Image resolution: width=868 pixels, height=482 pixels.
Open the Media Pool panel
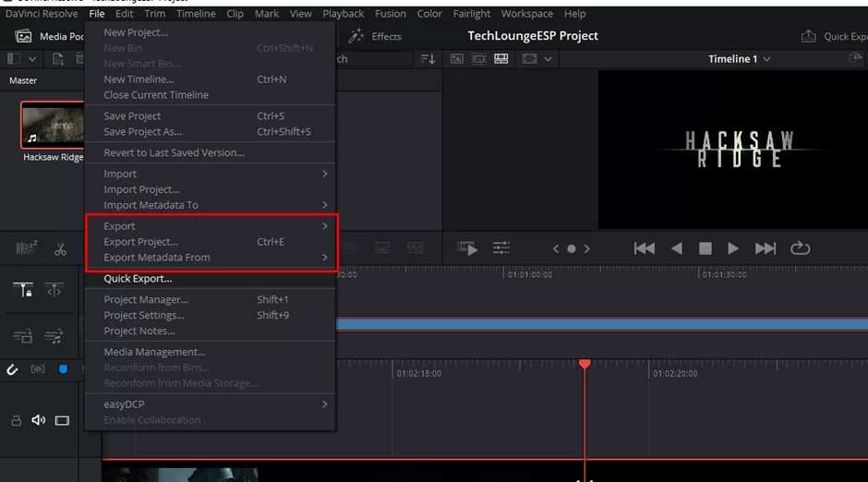49,37
